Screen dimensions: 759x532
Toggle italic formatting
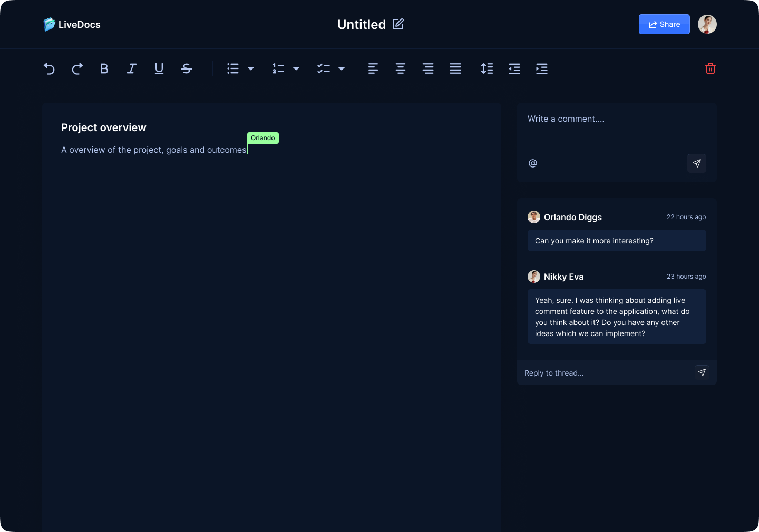click(x=132, y=68)
